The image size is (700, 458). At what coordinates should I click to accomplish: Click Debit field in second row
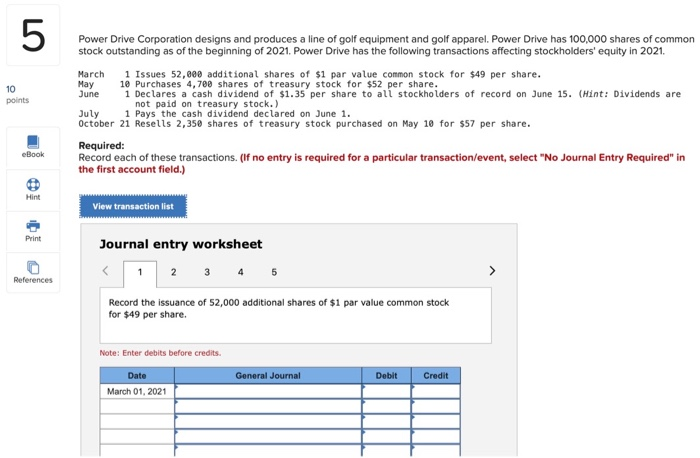click(x=386, y=407)
